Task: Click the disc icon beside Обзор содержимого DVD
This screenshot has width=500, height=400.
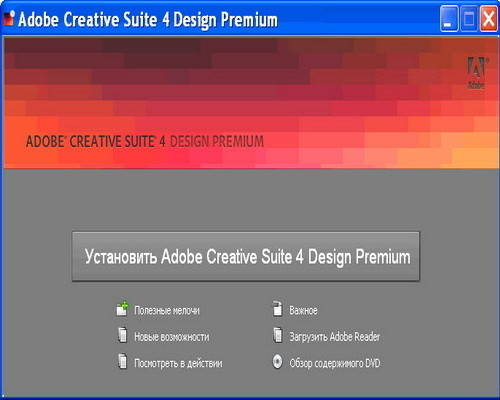Action: click(x=277, y=362)
